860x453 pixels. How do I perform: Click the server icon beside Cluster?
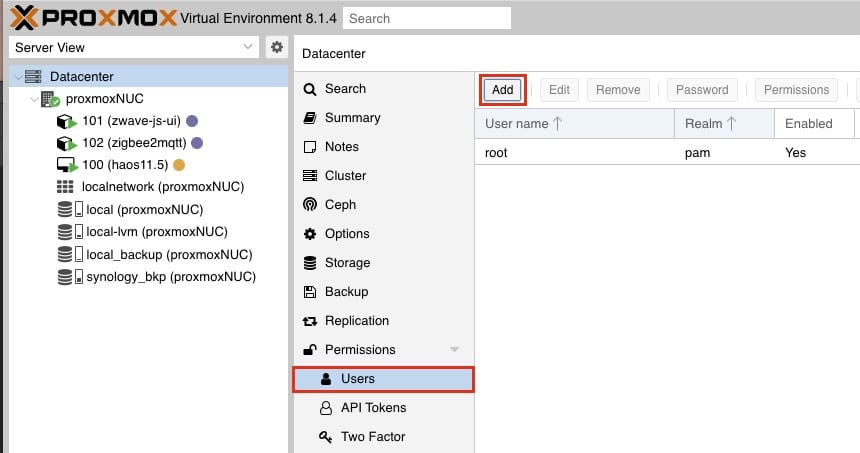coord(310,175)
